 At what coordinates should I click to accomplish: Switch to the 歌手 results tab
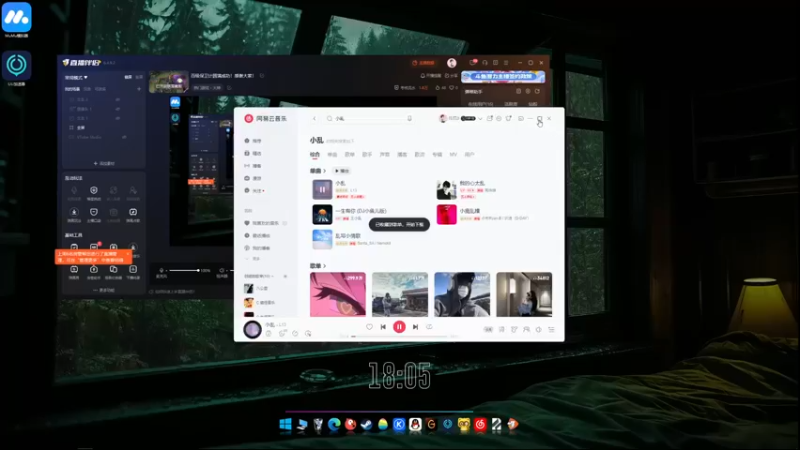[367, 155]
